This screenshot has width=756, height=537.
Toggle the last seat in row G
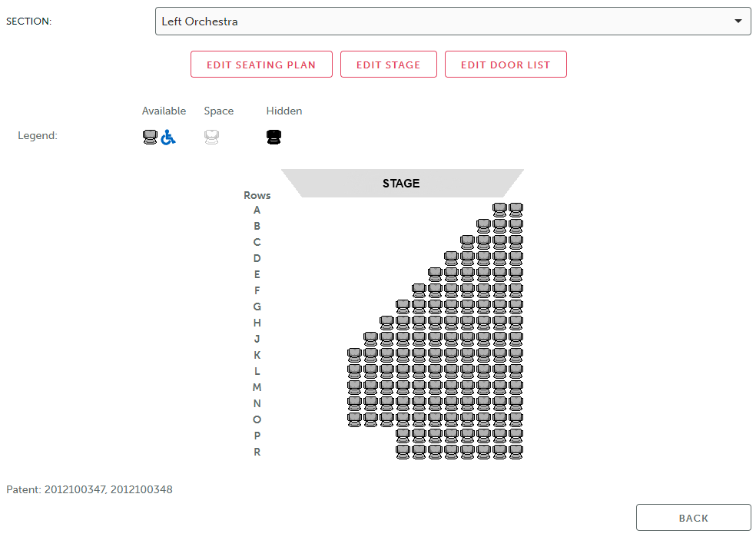point(516,307)
